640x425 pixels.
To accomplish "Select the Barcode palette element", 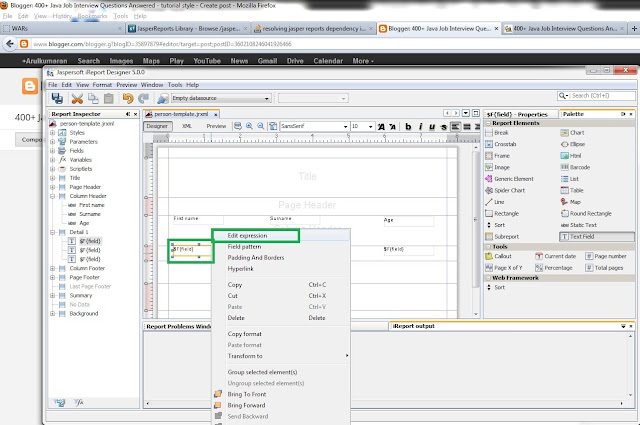I will [575, 167].
